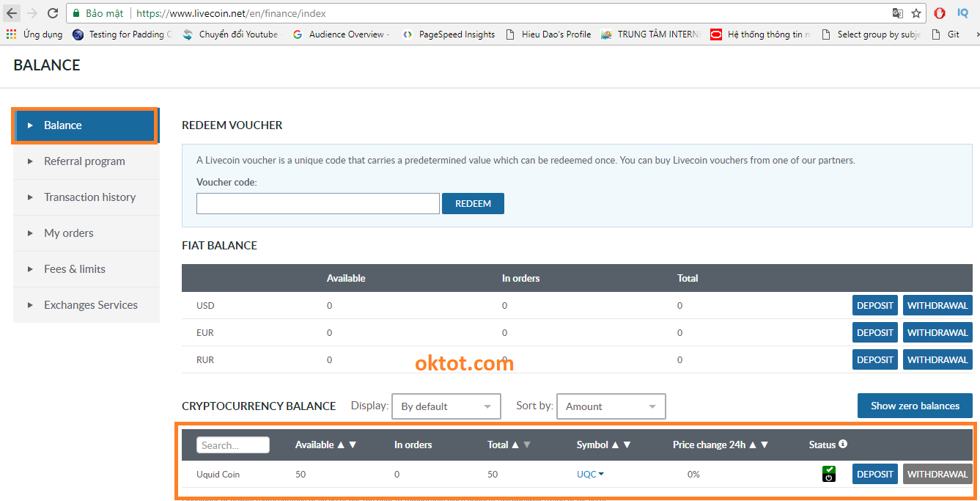Go to Referral program menu item
This screenshot has height=501, width=980.
84,161
